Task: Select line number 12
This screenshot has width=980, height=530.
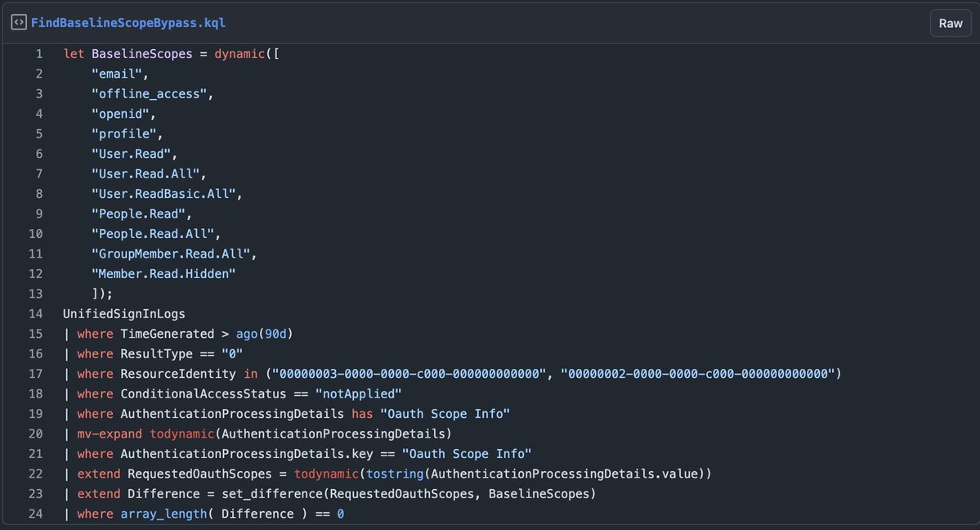Action: point(36,274)
